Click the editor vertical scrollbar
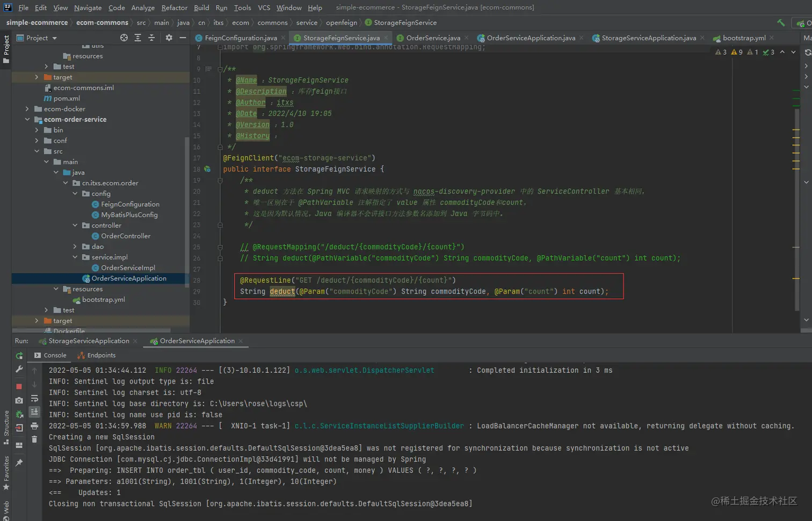Screen dimensions: 812x521 coord(796,209)
